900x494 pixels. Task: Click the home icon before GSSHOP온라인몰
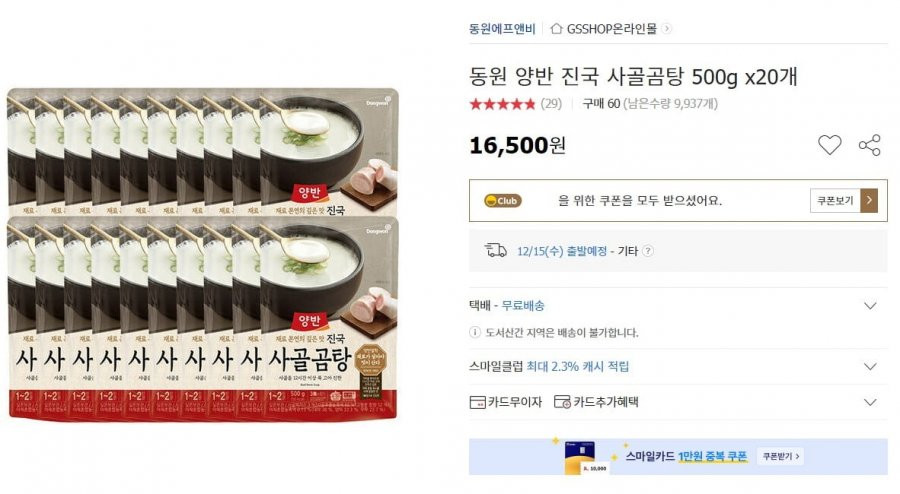[556, 28]
